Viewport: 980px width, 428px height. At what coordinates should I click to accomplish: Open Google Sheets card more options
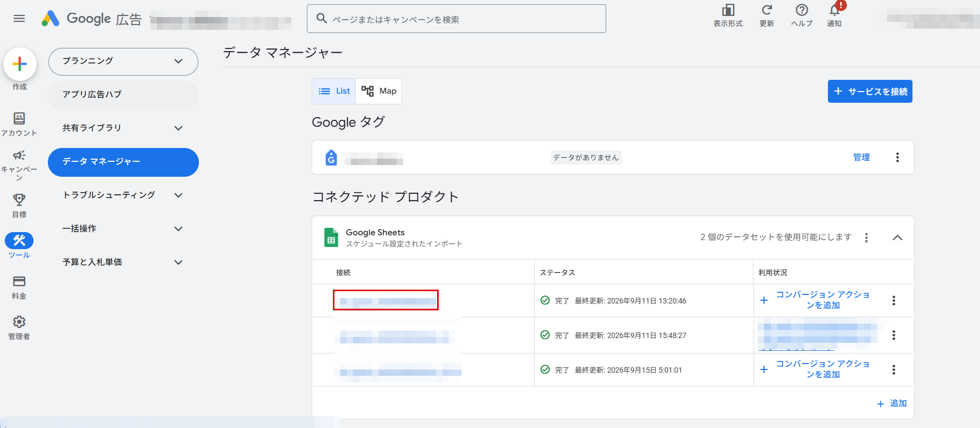pos(866,237)
